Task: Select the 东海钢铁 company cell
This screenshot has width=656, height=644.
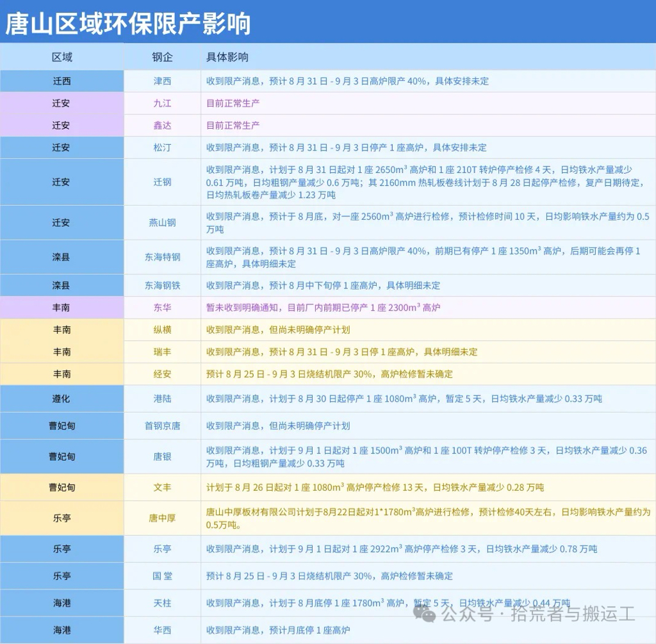Action: tap(162, 285)
